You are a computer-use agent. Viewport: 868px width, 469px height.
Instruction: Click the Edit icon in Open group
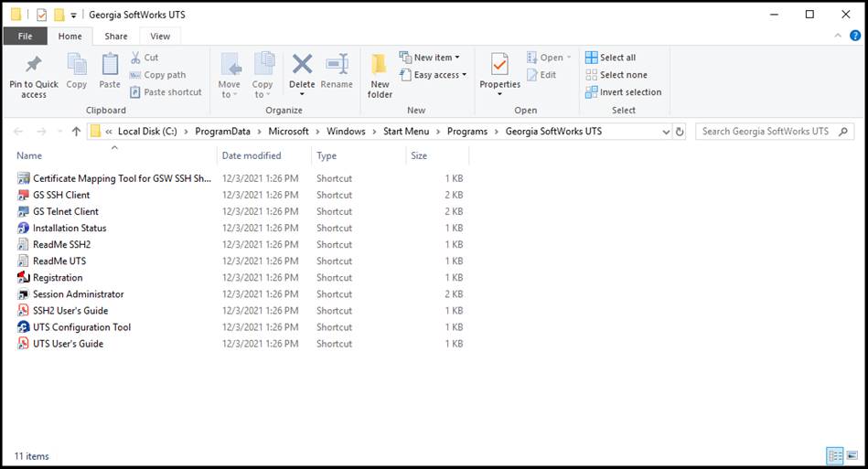532,75
